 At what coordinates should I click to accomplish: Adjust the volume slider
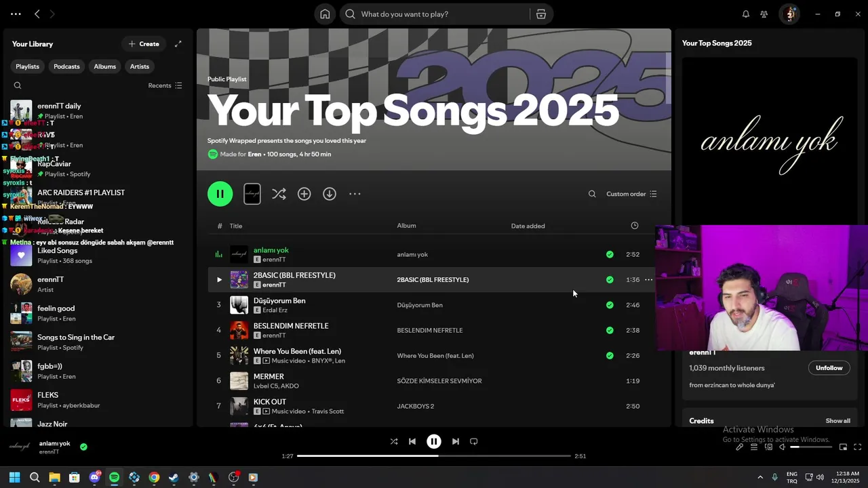click(811, 447)
